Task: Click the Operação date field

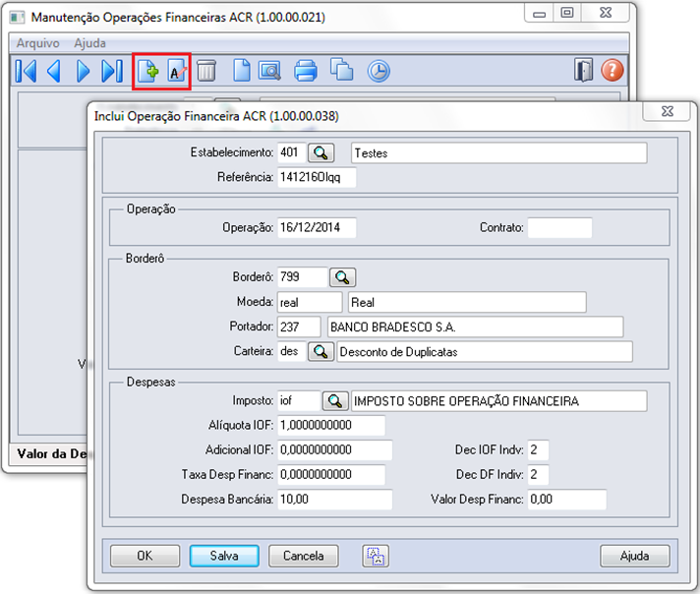Action: click(317, 227)
